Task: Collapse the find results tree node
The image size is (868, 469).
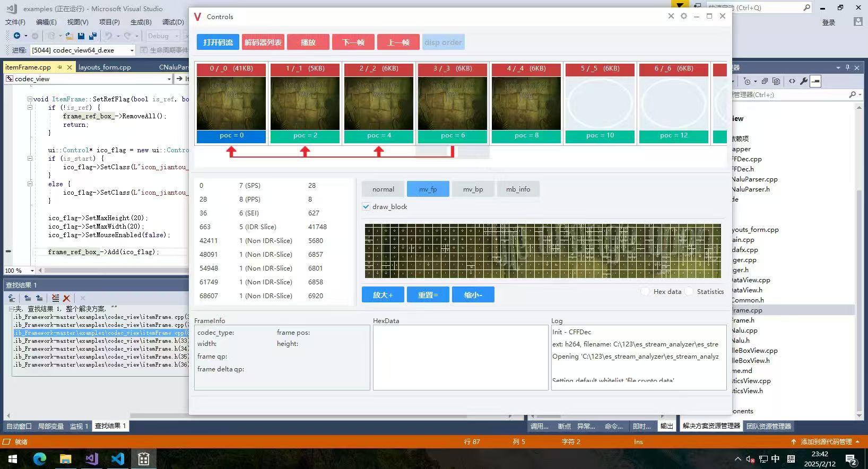Action: 11,309
